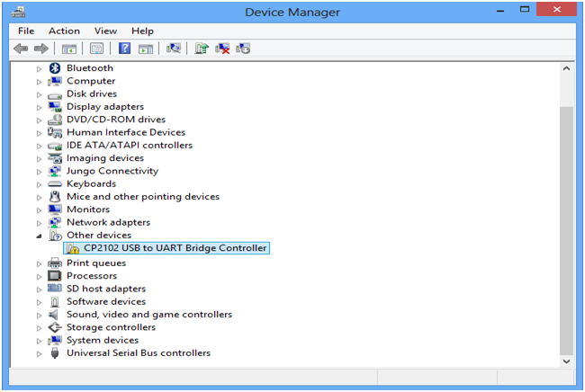This screenshot has width=585, height=392.
Task: Click the Update Driver Software toolbar icon
Action: tap(202, 49)
